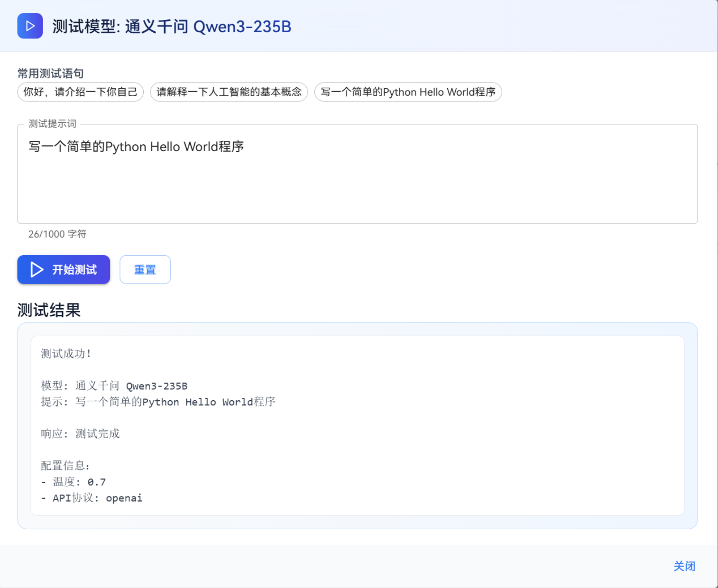Focus the 测试提示词 prompt text area

point(358,174)
